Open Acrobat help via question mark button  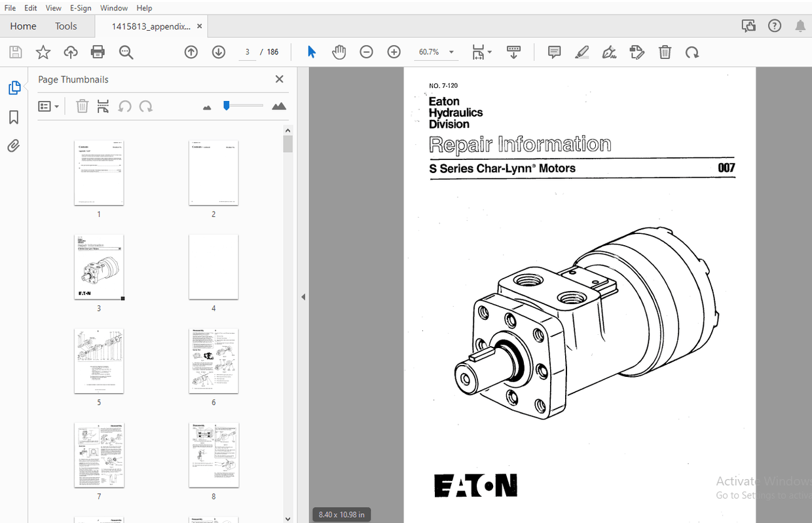[x=775, y=26]
